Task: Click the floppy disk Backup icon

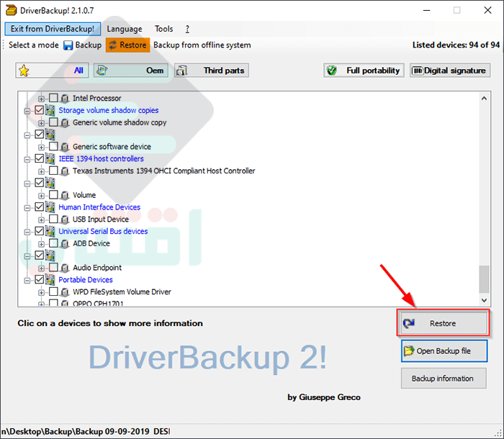Action: click(68, 45)
